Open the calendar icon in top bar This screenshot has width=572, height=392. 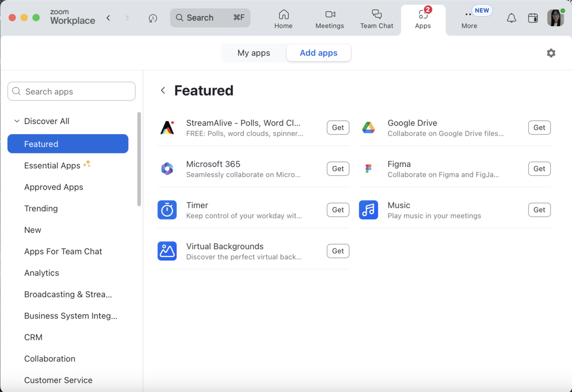coord(533,18)
